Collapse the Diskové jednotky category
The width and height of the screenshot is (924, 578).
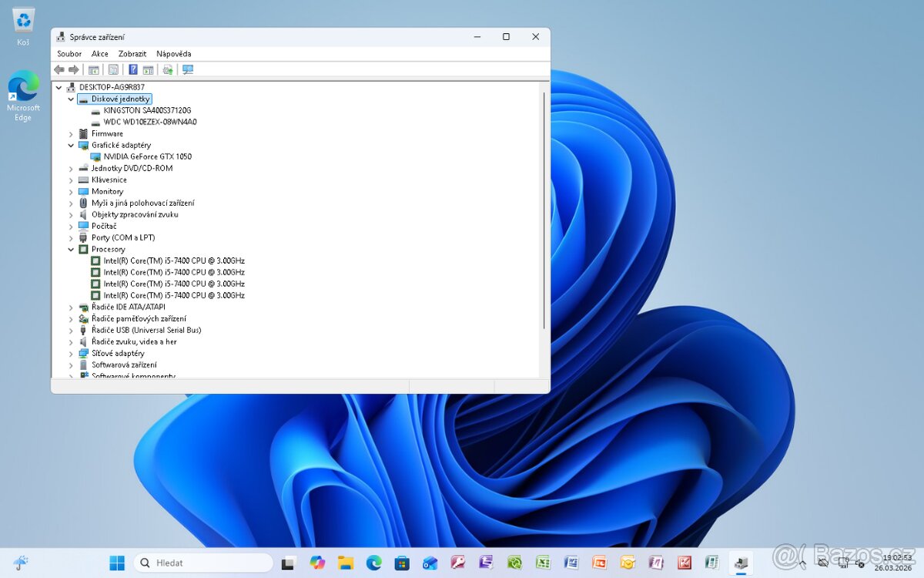[x=71, y=99]
